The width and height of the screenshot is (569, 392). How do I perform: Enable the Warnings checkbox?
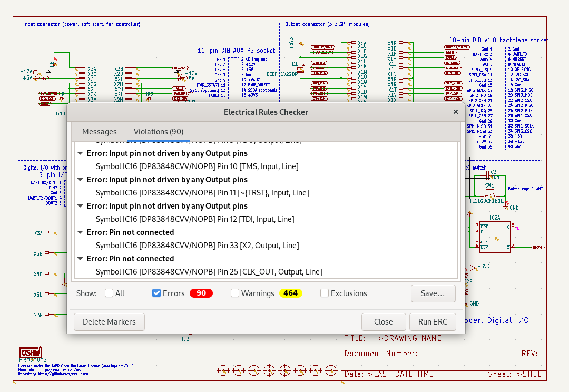(x=235, y=293)
